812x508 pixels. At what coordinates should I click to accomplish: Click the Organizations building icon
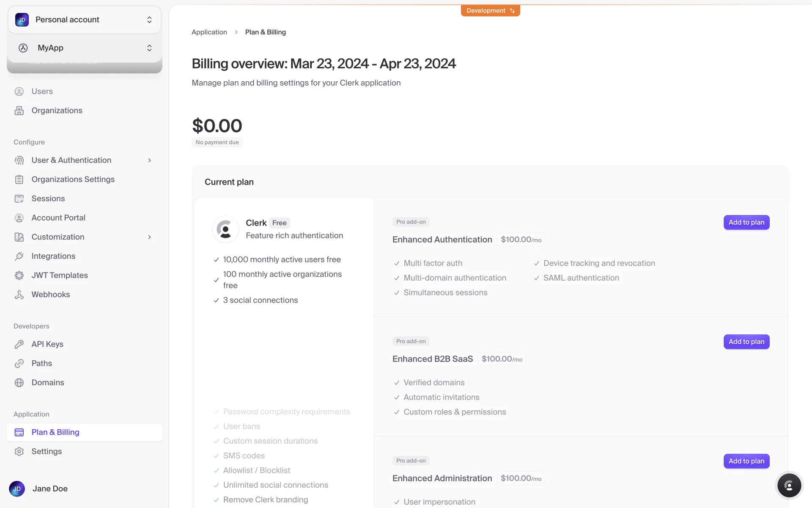(x=19, y=110)
